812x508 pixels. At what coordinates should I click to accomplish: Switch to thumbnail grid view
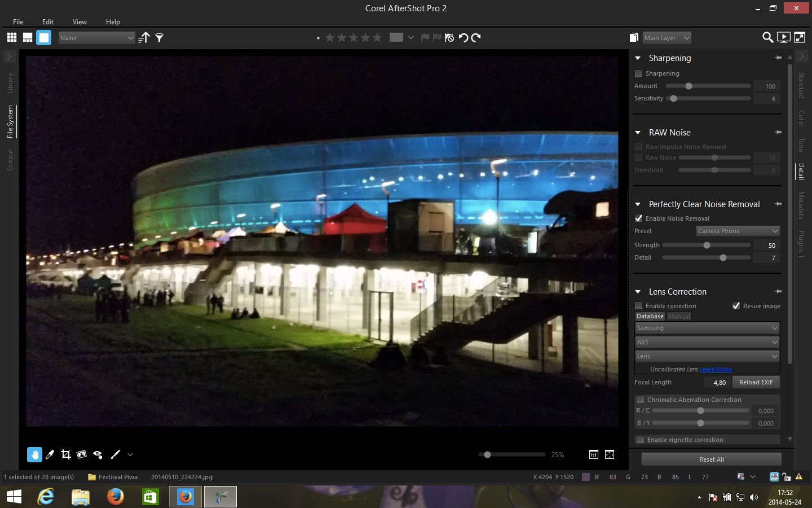tap(12, 38)
